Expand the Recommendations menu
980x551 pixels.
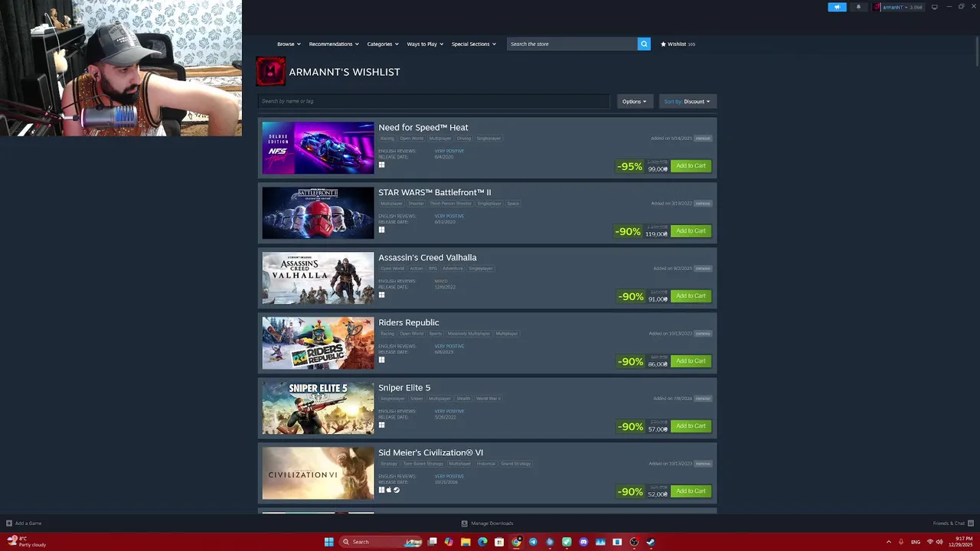coord(334,44)
